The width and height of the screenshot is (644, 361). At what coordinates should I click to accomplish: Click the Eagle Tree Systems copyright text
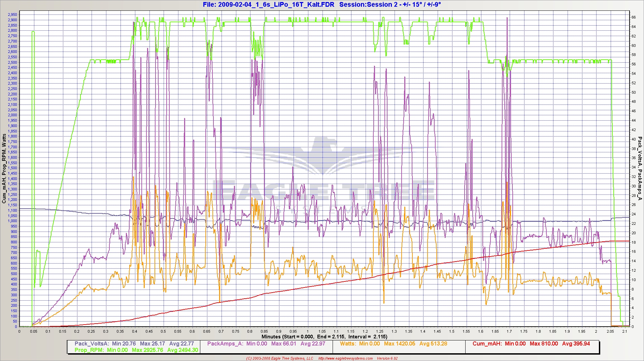point(280,358)
